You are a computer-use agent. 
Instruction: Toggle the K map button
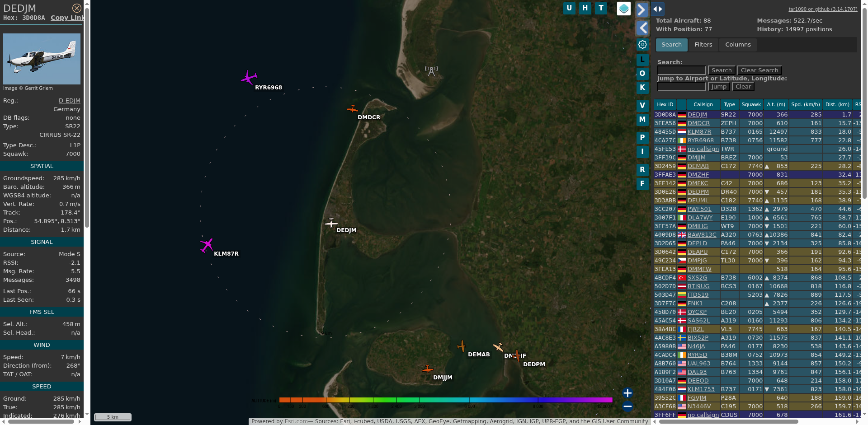[642, 88]
